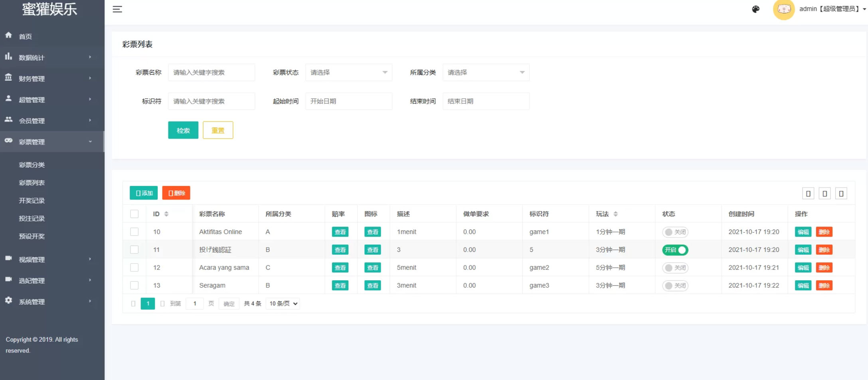Collapse the 彩票管理 menu
The image size is (868, 380).
click(52, 142)
